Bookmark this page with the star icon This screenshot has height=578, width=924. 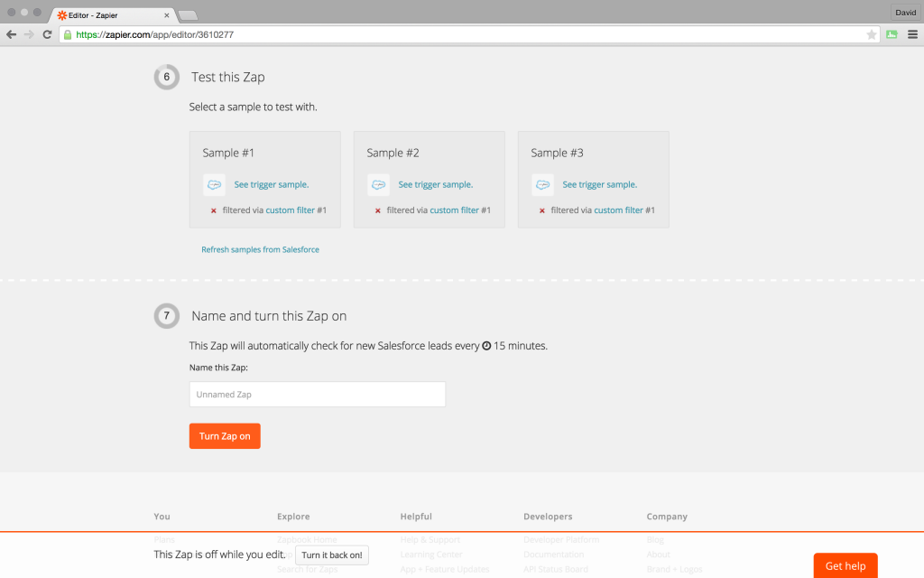click(872, 35)
